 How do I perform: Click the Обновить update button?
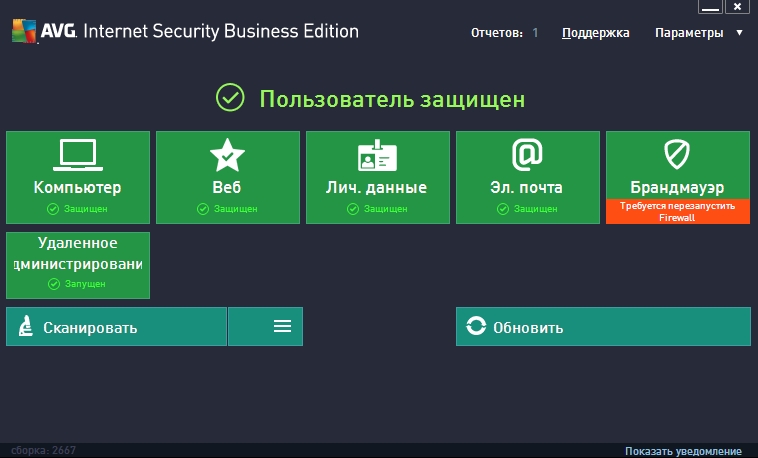603,326
